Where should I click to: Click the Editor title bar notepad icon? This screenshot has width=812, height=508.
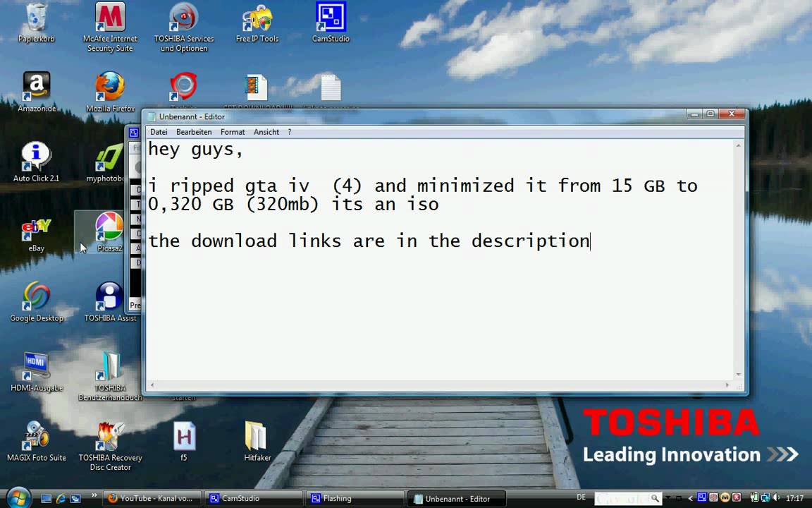click(x=152, y=116)
